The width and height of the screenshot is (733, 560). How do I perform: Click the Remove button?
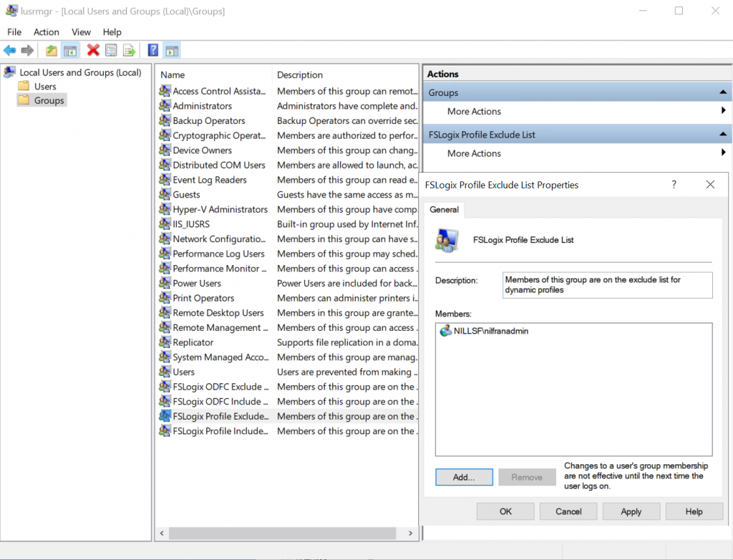(x=527, y=477)
